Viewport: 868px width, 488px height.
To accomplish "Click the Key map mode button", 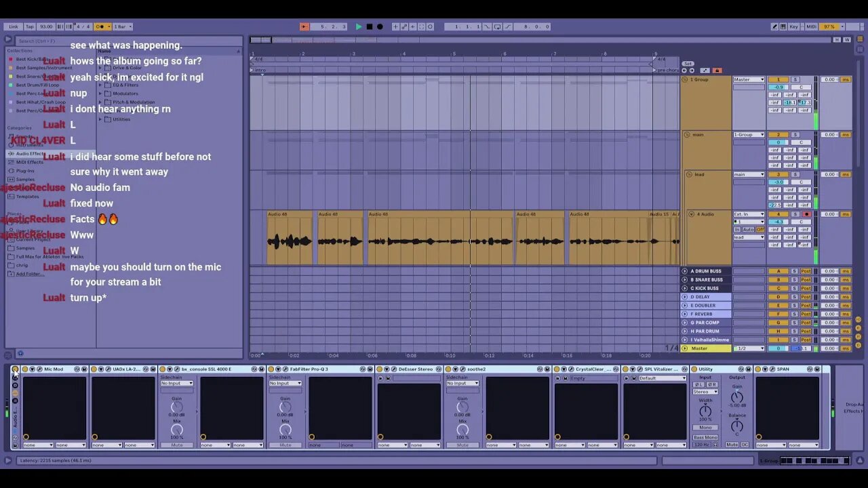I will click(793, 26).
